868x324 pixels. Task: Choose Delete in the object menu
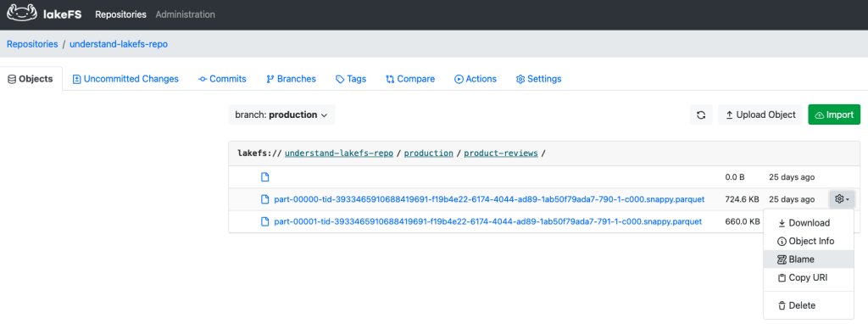(x=809, y=305)
